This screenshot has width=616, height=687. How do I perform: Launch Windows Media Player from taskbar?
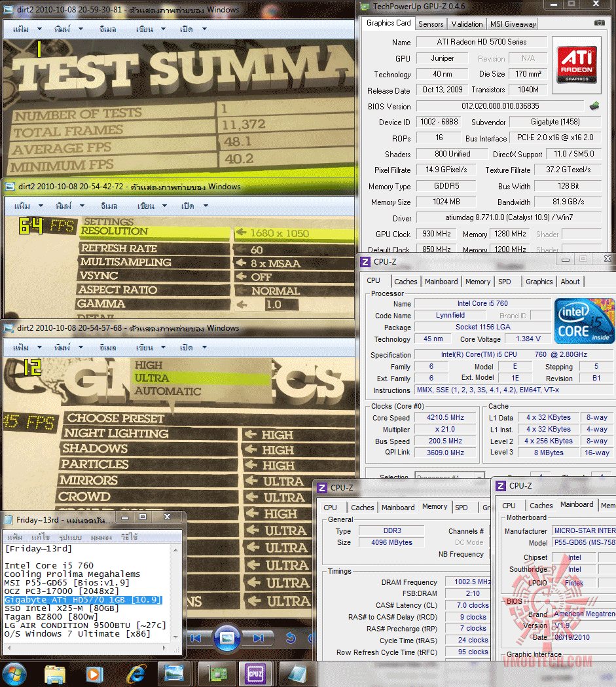click(94, 675)
